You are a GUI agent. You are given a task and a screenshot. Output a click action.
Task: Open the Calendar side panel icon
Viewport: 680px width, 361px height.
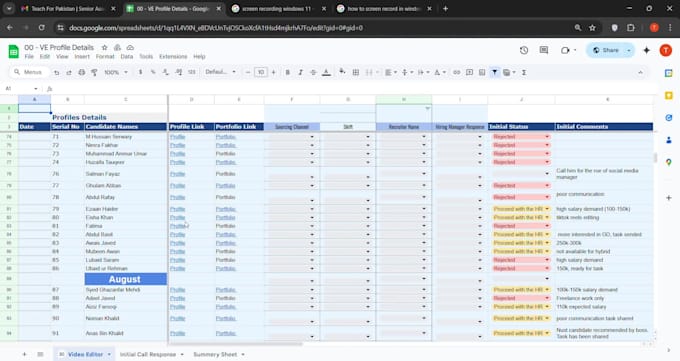(x=668, y=73)
